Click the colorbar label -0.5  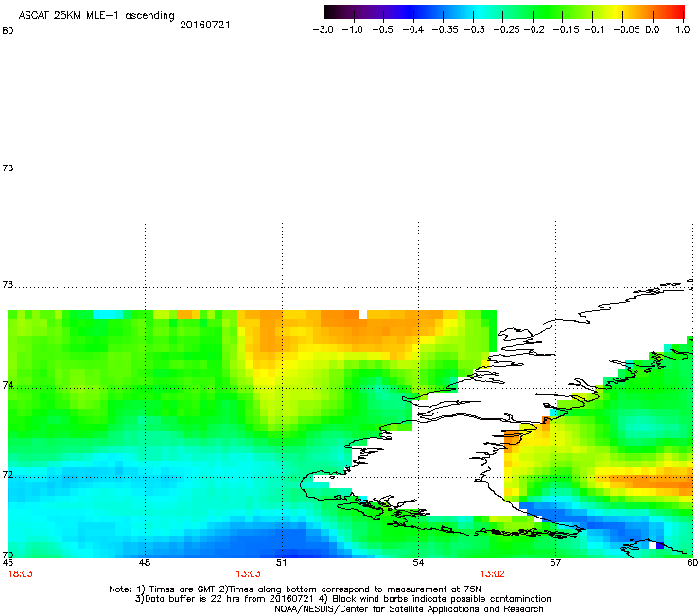382,30
